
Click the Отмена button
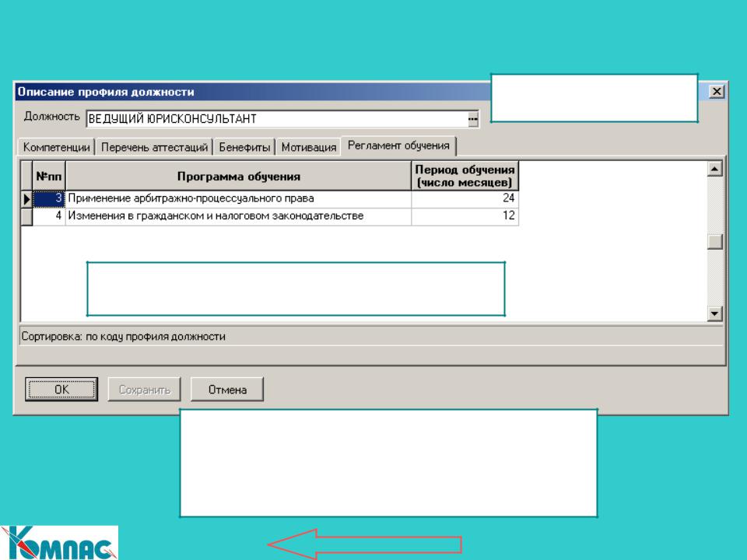(227, 390)
